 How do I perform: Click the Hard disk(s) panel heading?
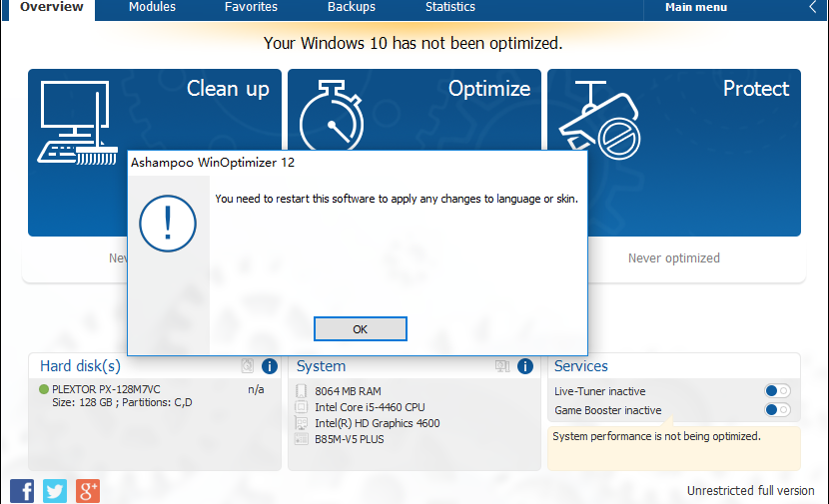pyautogui.click(x=80, y=366)
